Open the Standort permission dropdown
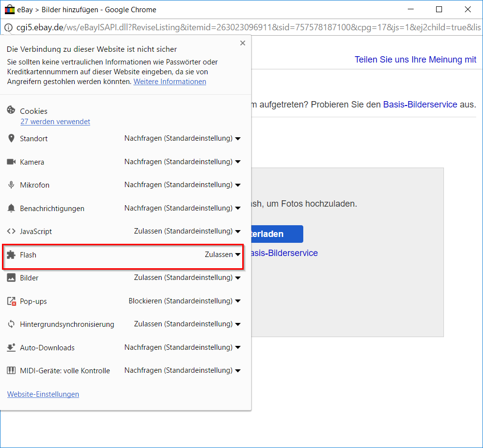Image resolution: width=483 pixels, height=448 pixels. (182, 138)
